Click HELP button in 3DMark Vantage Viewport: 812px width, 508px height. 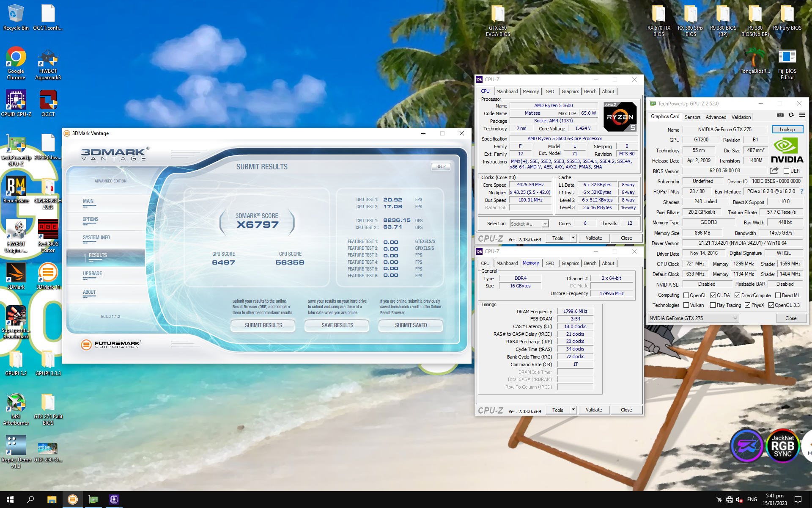[441, 167]
